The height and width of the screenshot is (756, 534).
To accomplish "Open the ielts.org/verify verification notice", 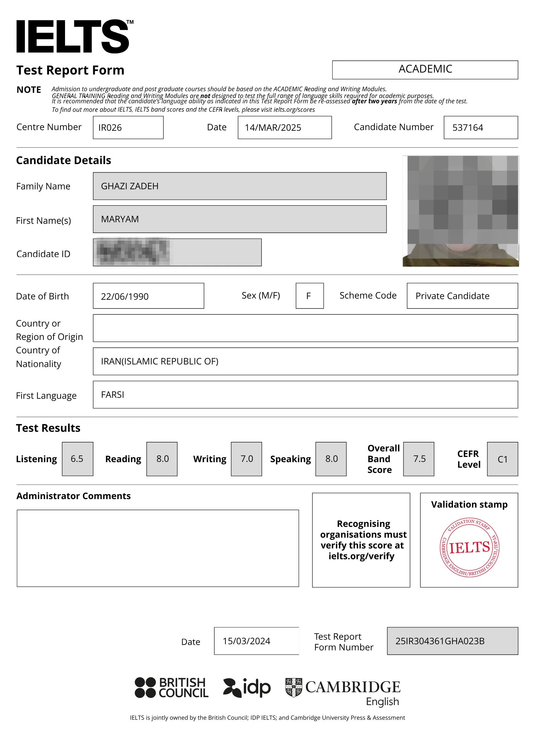I will point(361,540).
